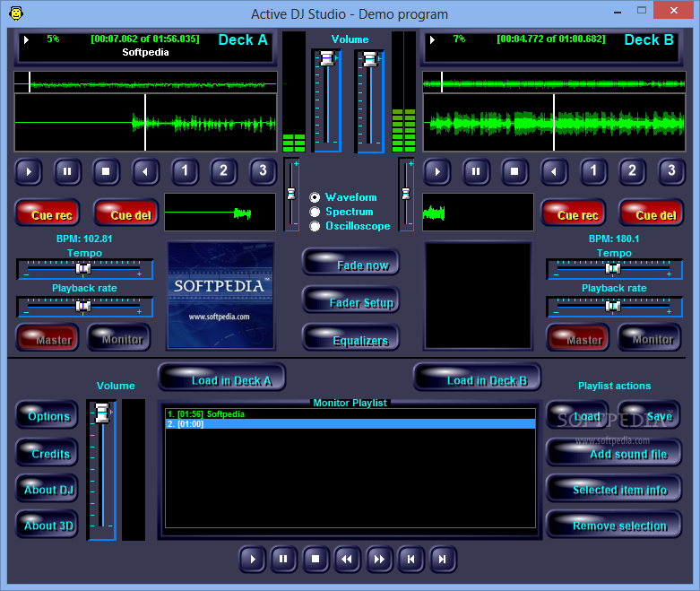Open About 3D info

tap(47, 524)
